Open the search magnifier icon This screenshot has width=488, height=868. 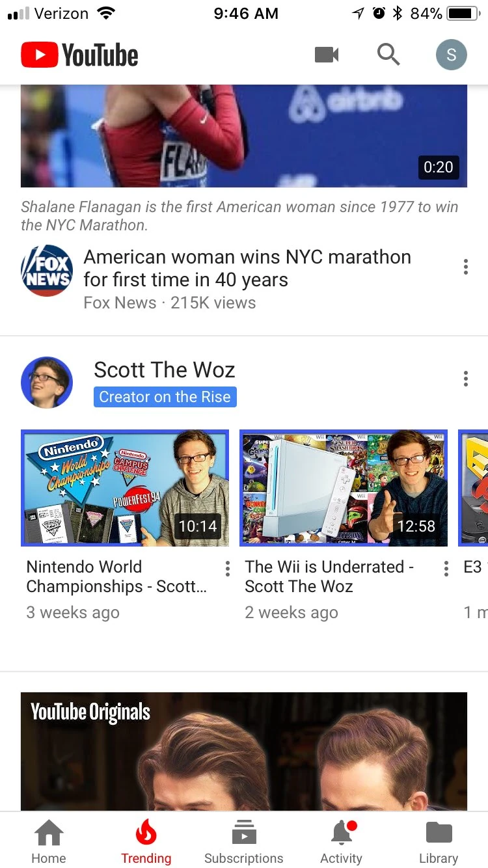[x=388, y=55]
